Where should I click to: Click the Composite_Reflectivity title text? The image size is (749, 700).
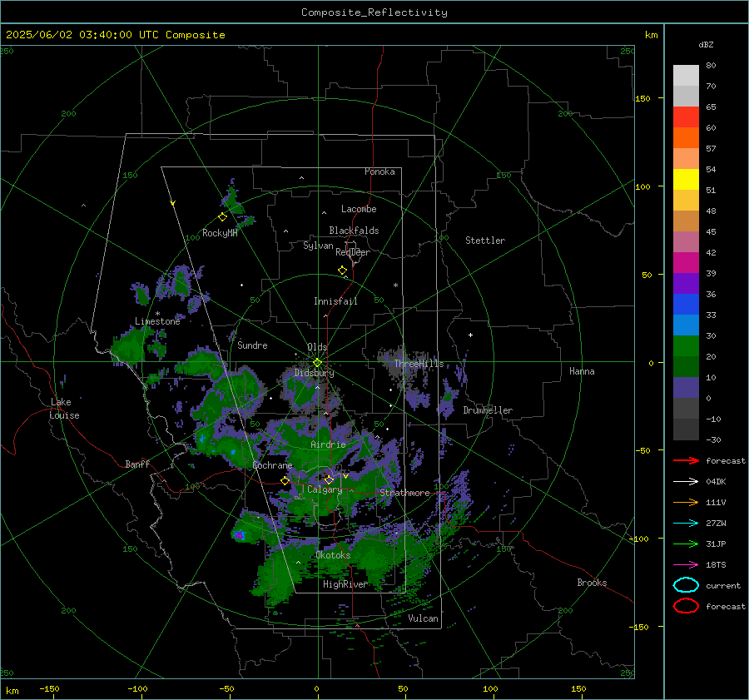coord(374,12)
